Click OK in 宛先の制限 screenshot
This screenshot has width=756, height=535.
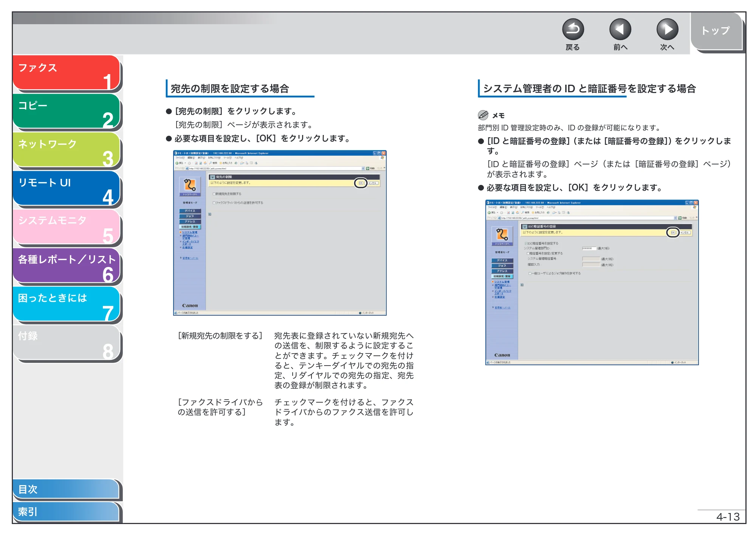tap(361, 183)
